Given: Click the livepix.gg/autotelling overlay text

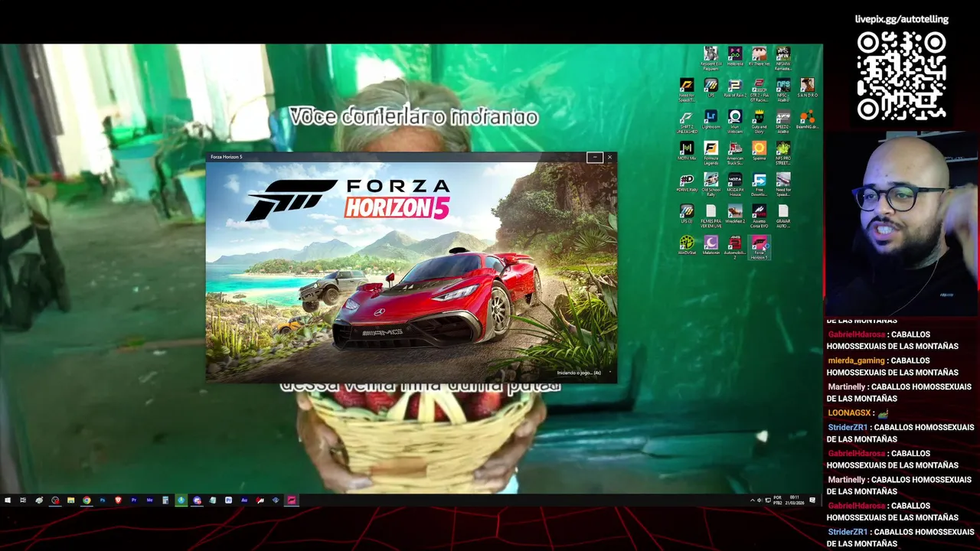Looking at the screenshot, I should pos(901,19).
